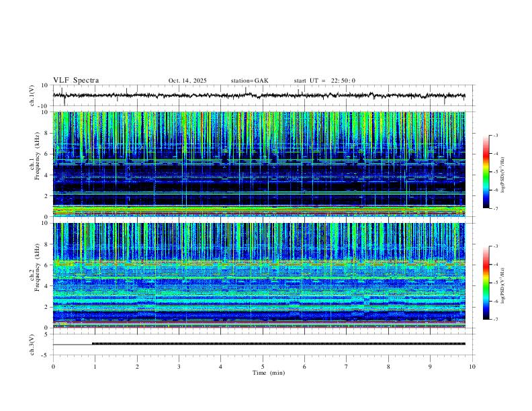This screenshot has width=532, height=411.
Task: Click the "station=GAK" label
Action: [x=249, y=81]
